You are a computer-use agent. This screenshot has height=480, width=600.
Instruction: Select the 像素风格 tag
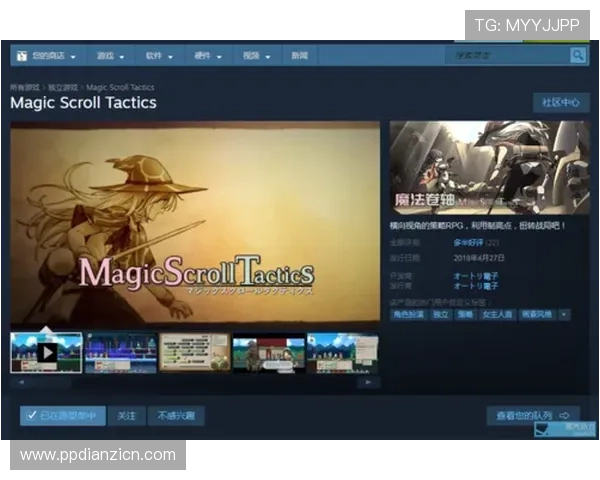click(537, 315)
